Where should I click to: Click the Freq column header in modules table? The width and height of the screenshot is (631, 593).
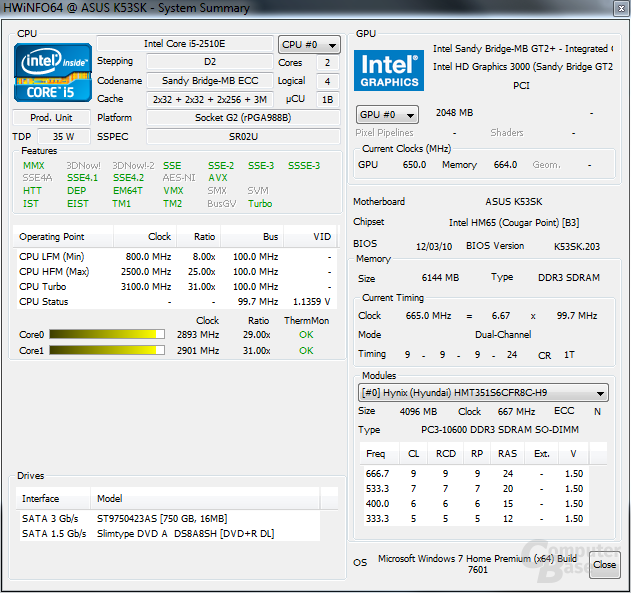click(379, 453)
